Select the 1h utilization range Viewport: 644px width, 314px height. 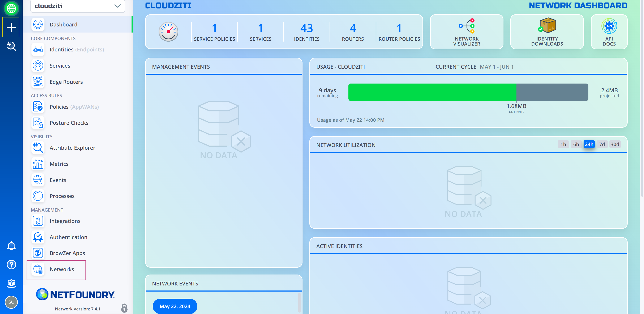[563, 144]
